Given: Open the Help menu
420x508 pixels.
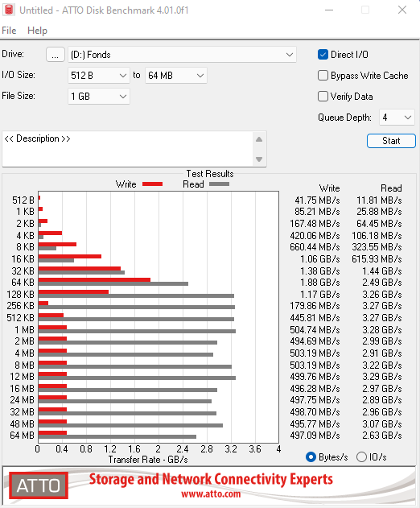Looking at the screenshot, I should pyautogui.click(x=37, y=31).
